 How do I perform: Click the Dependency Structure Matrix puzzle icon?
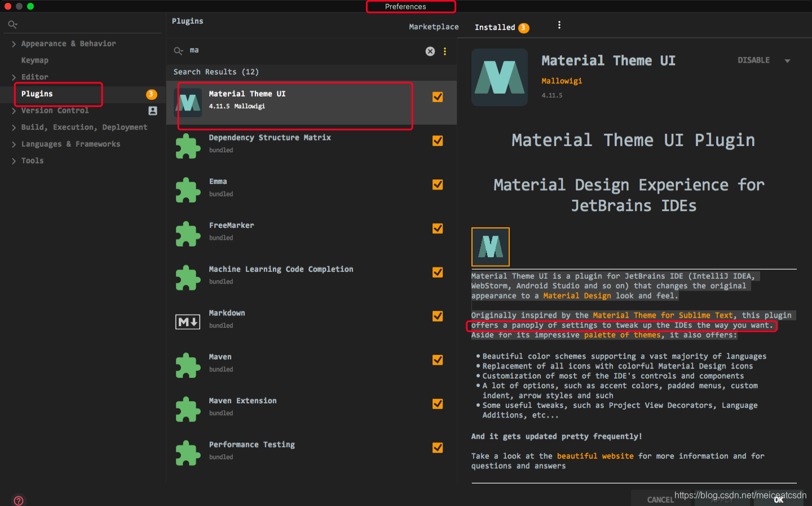[x=188, y=147]
